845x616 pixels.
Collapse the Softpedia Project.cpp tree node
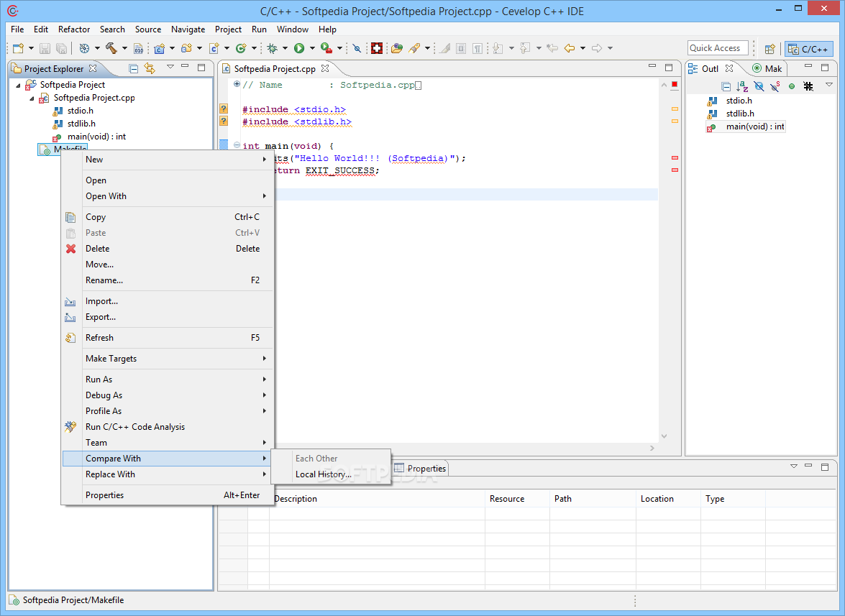32,98
